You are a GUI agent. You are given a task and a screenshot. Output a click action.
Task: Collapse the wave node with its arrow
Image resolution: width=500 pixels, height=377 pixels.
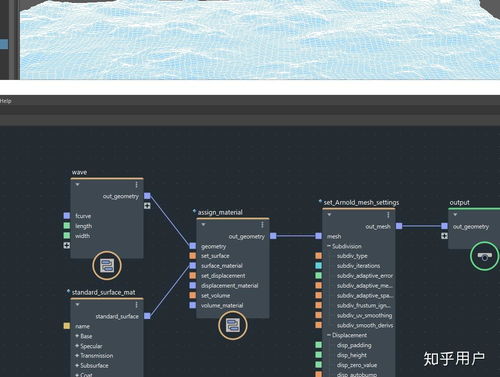77,185
